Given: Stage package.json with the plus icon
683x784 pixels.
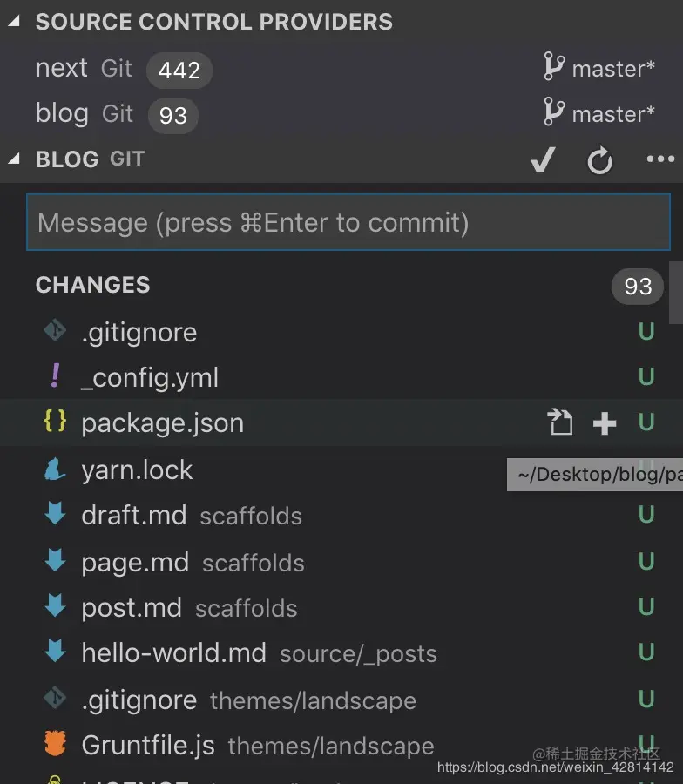Looking at the screenshot, I should click(604, 423).
